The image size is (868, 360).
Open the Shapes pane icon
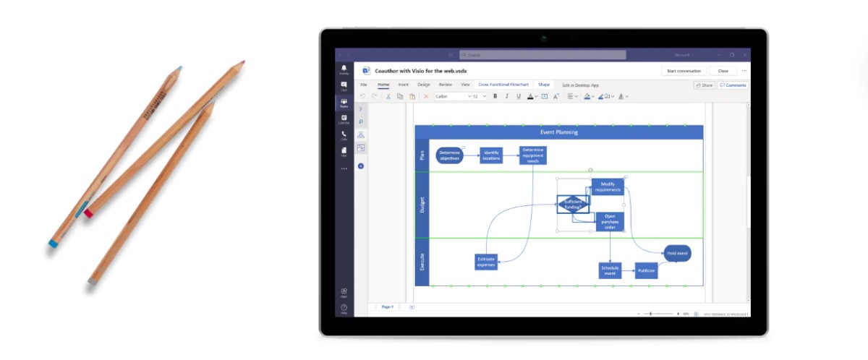[361, 135]
